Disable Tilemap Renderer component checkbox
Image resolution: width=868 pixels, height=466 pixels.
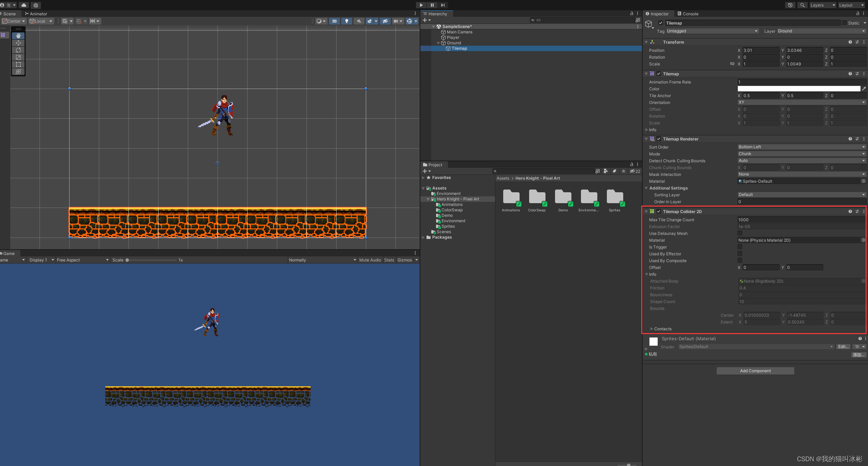659,139
